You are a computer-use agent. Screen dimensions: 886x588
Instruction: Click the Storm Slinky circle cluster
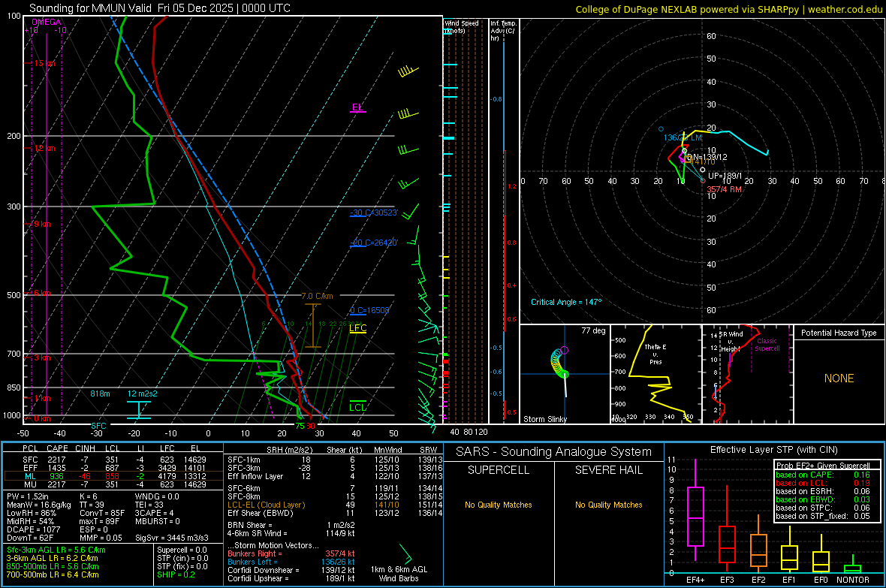pos(559,362)
